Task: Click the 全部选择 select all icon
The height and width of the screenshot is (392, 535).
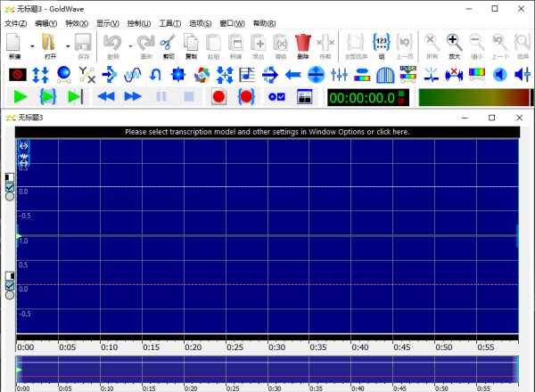Action: 356,43
